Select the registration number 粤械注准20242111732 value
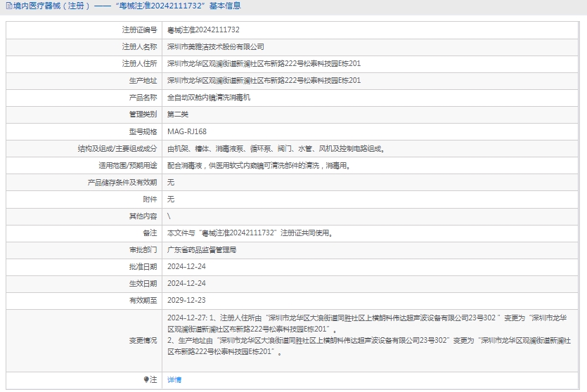587x392 pixels. coord(203,30)
